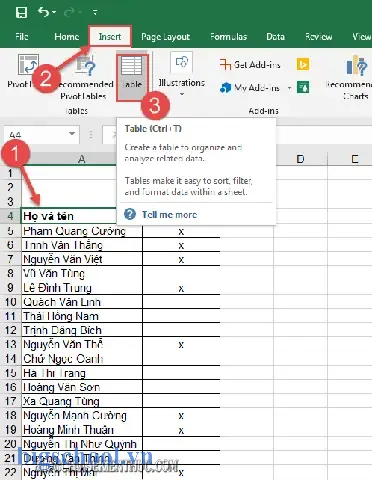Image resolution: width=372 pixels, height=480 pixels.
Task: Open the File tab
Action: pos(22,36)
